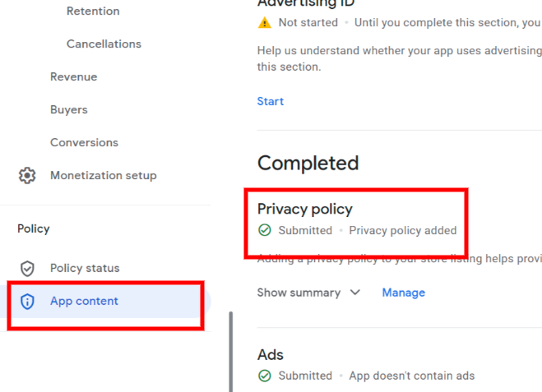Click the Privacy policy submitted checkmark icon
Viewport: 542px width, 392px height.
click(264, 231)
